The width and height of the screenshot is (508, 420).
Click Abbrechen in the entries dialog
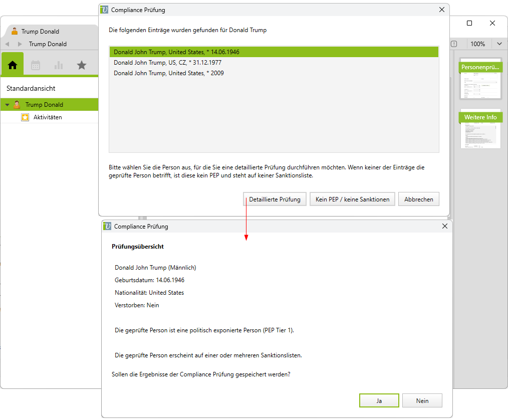419,199
